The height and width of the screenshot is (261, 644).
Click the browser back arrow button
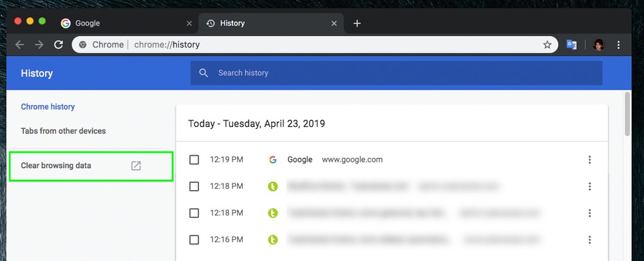tap(20, 44)
